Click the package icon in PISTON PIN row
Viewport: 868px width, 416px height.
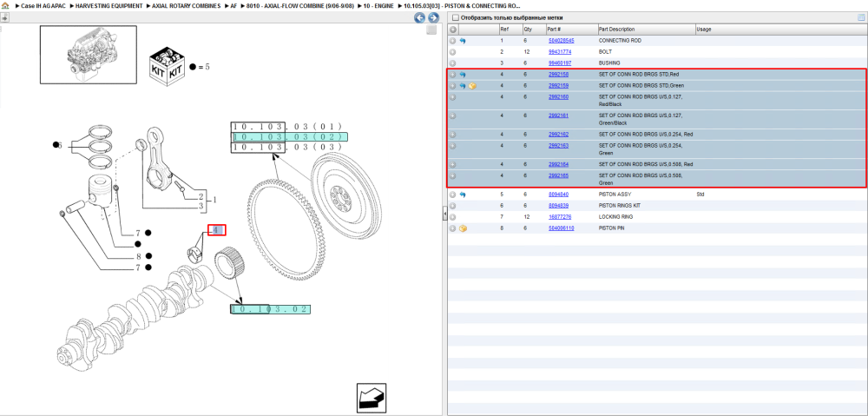coord(463,228)
